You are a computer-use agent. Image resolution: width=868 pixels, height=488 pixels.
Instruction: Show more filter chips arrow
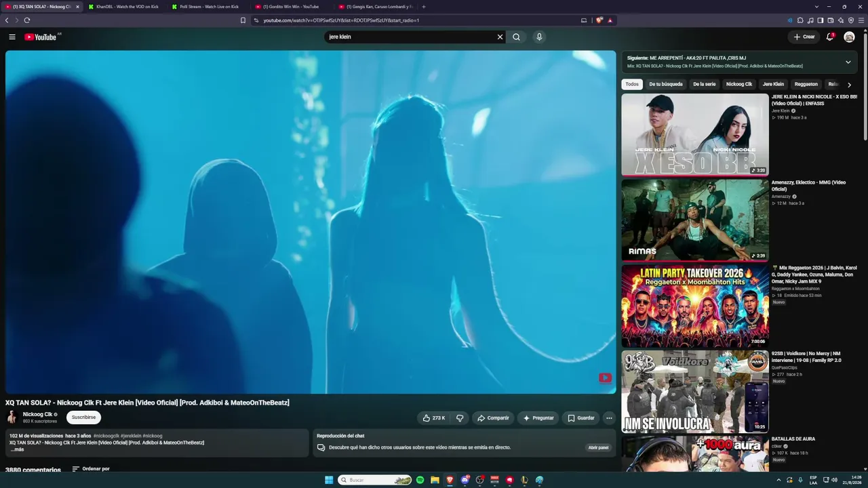(x=849, y=85)
